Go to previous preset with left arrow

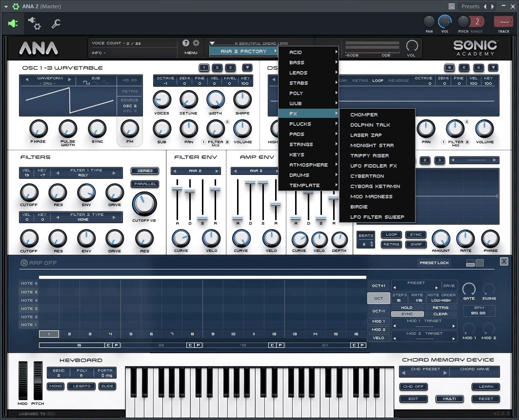(x=485, y=6)
